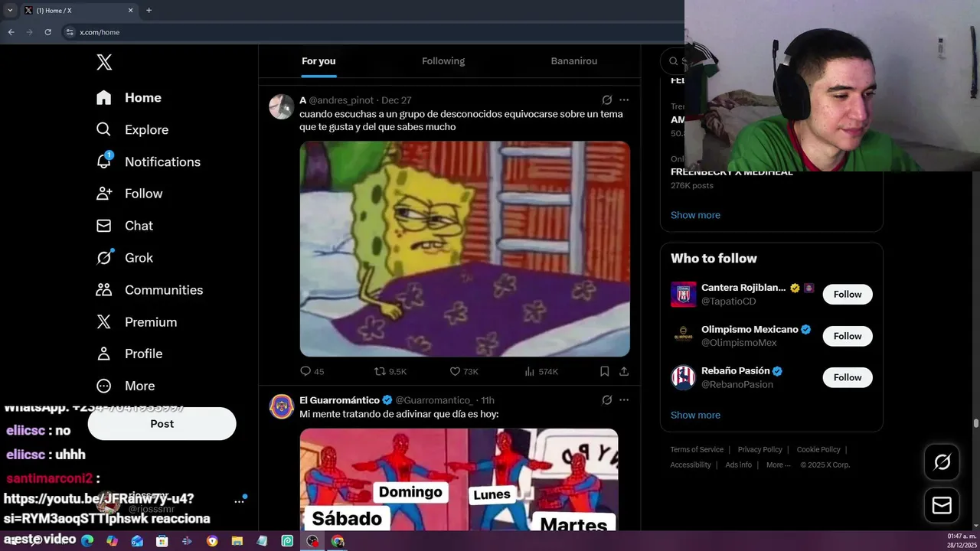Switch to the Following tab
980x551 pixels.
[443, 61]
